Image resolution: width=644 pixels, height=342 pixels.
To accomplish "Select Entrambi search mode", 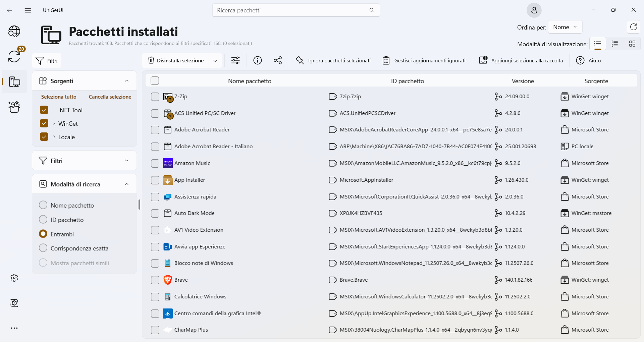I will coord(43,234).
